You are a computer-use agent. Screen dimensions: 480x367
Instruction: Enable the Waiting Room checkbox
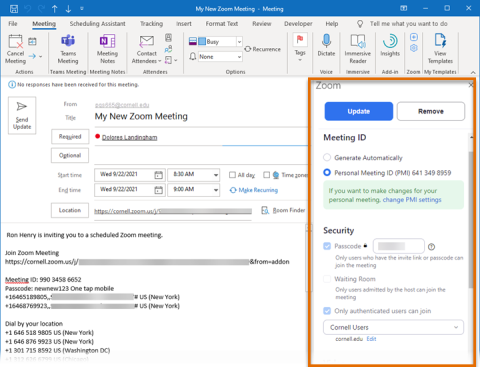(x=327, y=279)
